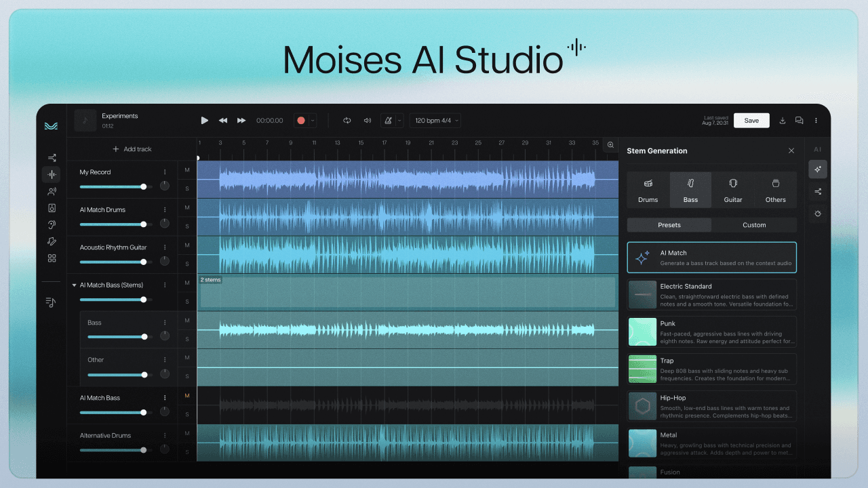868x488 pixels.
Task: Click the volume speaker icon in toolbar
Action: (368, 121)
